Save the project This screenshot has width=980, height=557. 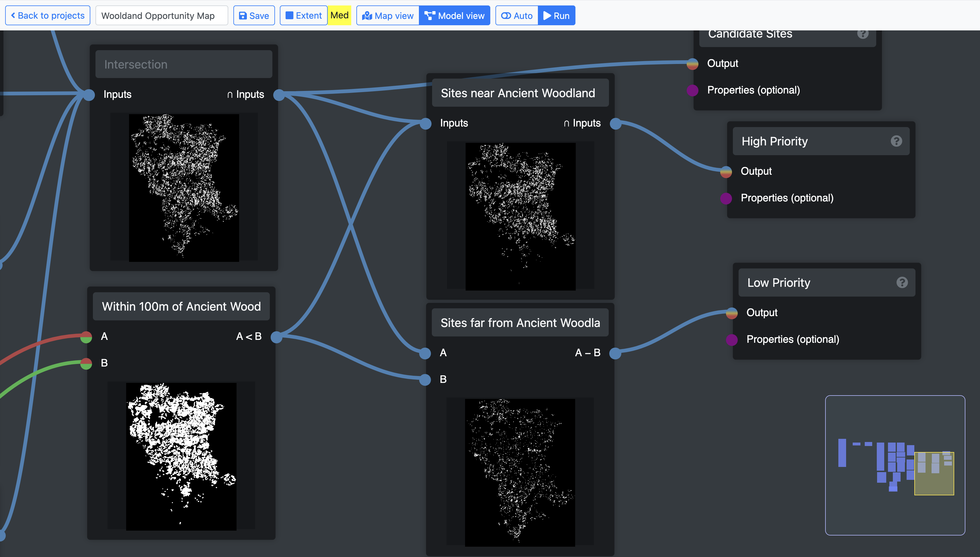point(254,16)
